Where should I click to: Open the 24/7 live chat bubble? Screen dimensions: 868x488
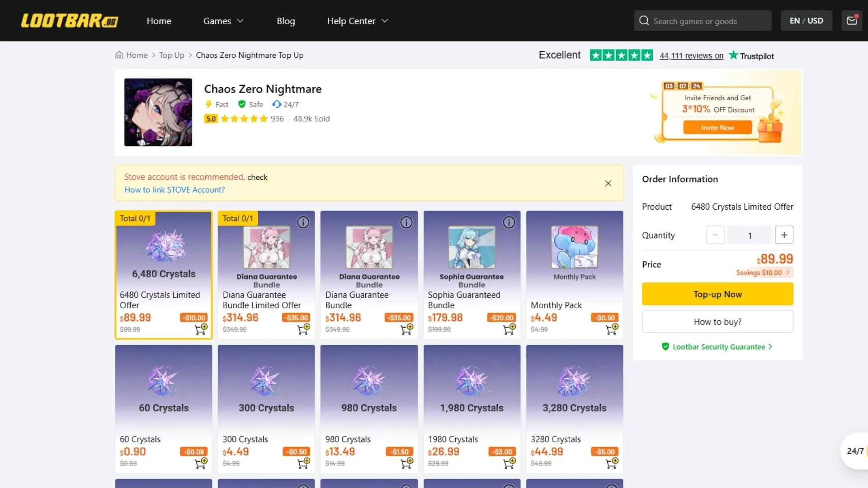click(x=854, y=451)
